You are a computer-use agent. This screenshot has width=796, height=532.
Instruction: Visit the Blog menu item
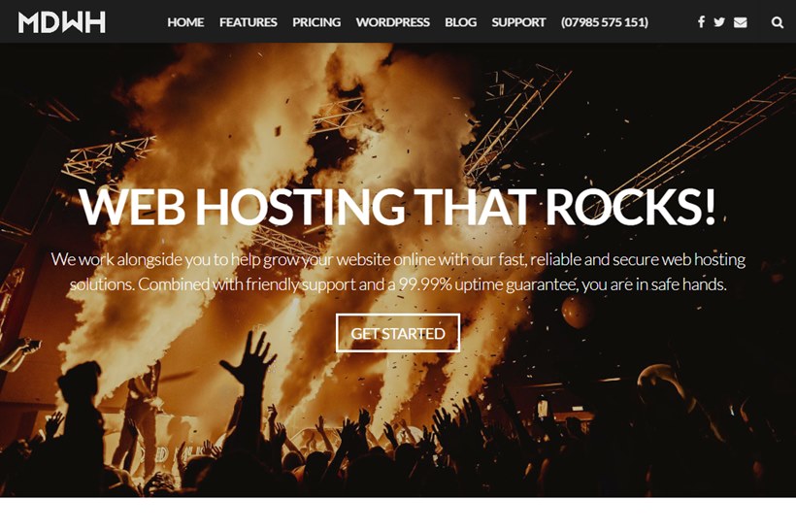tap(460, 22)
